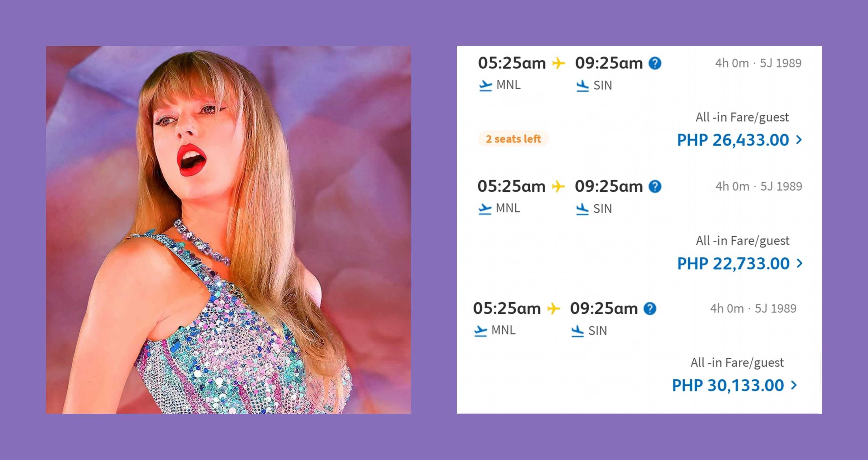
Task: Click the yellow airplane icon on the third flight
Action: tap(553, 309)
